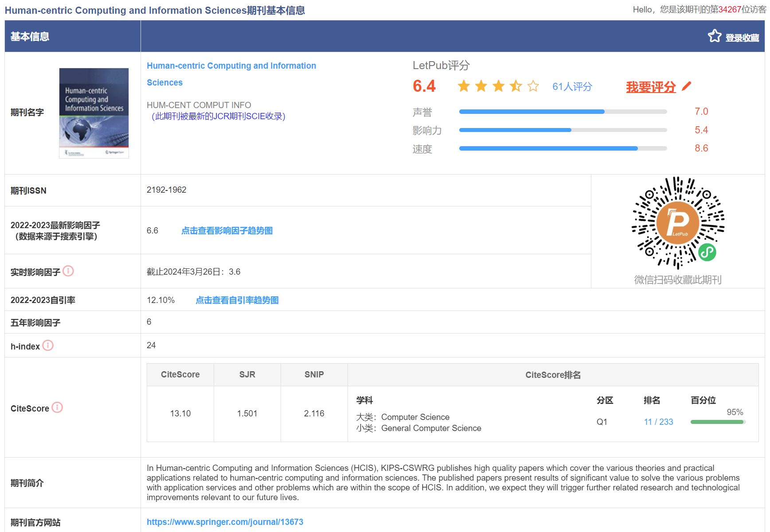The image size is (770, 532).
Task: Open 点击查看自引率趋势图 link
Action: coord(237,300)
